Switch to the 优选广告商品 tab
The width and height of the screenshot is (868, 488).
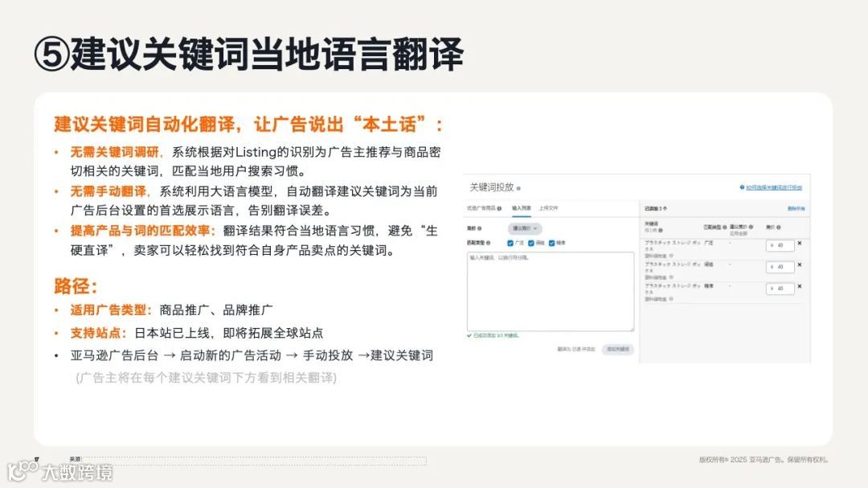click(x=481, y=208)
